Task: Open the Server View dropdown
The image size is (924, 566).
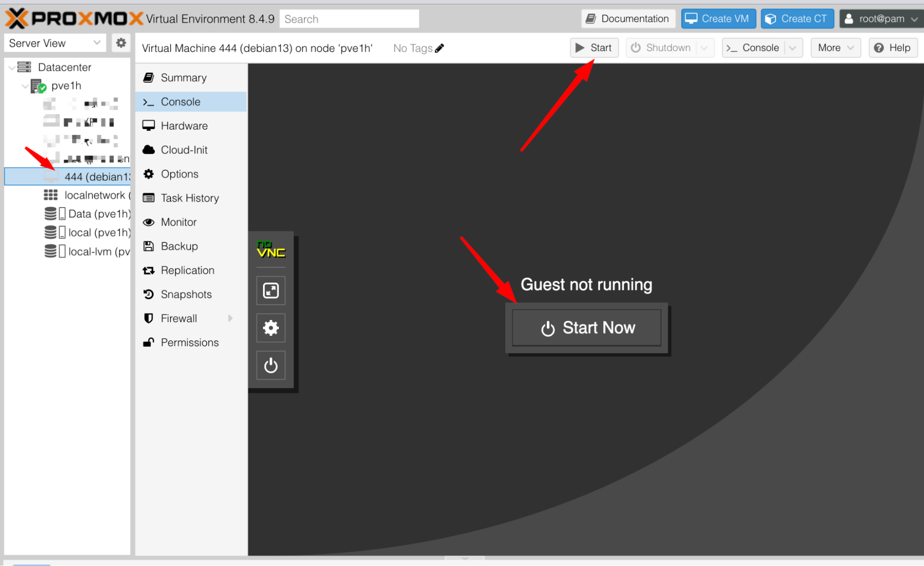Action: coord(55,43)
